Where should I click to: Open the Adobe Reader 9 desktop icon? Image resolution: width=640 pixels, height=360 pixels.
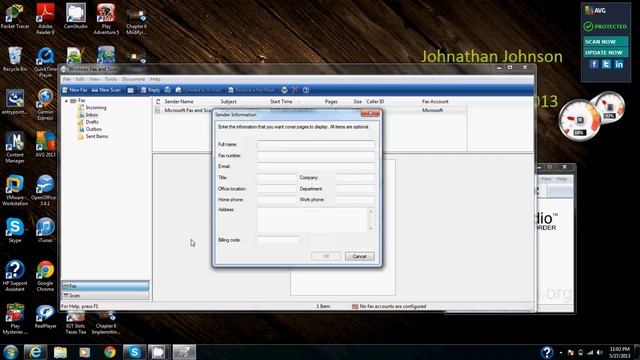[x=45, y=19]
